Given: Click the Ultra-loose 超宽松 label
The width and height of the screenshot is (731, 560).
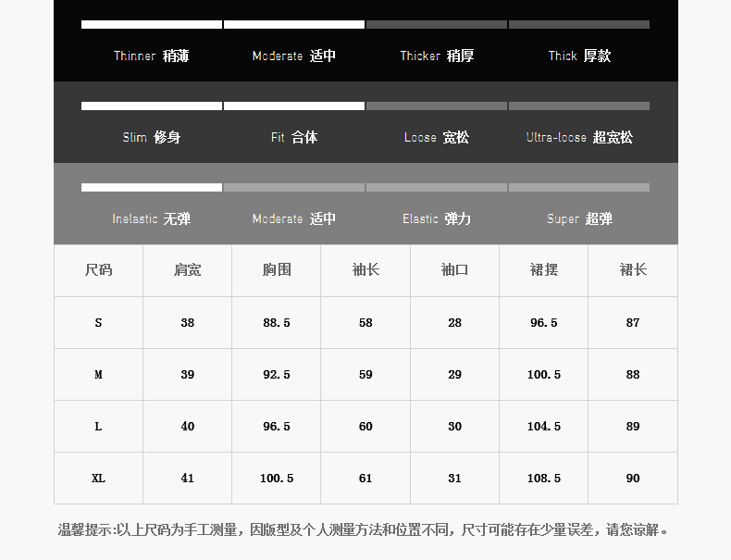Looking at the screenshot, I should 579,137.
